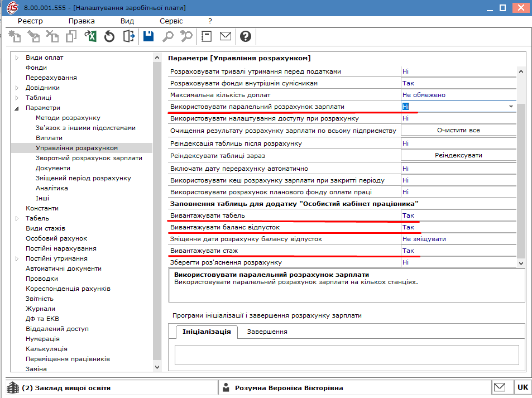The image size is (532, 398).
Task: Select Автоматичні документи tree item
Action: (x=64, y=268)
